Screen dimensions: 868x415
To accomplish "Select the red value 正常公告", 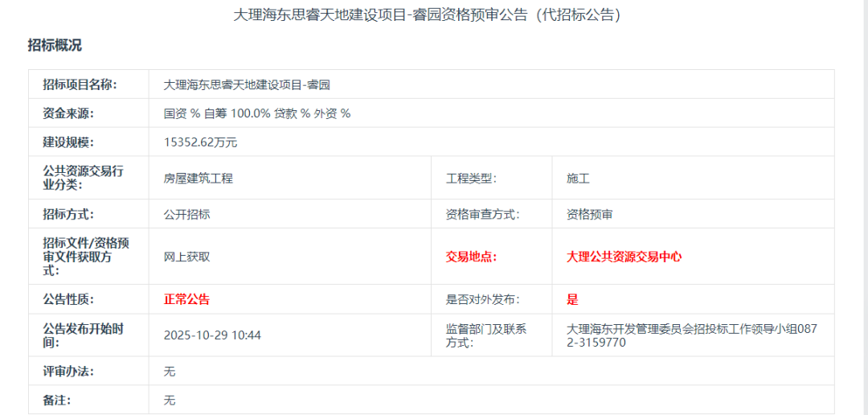I will [x=186, y=300].
